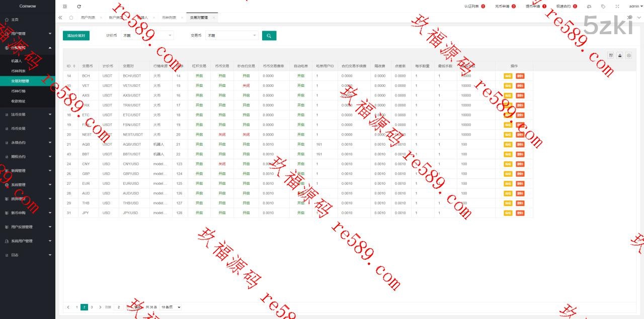Viewport: 644px width, 319px height.
Task: Toggle 币币交易 status for NEST/USDT row
Action: [x=222, y=135]
